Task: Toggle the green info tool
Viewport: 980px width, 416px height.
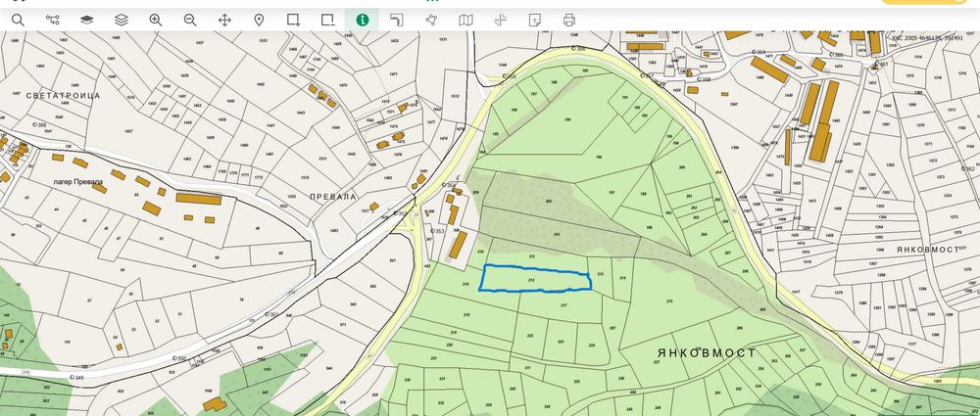Action: (363, 20)
